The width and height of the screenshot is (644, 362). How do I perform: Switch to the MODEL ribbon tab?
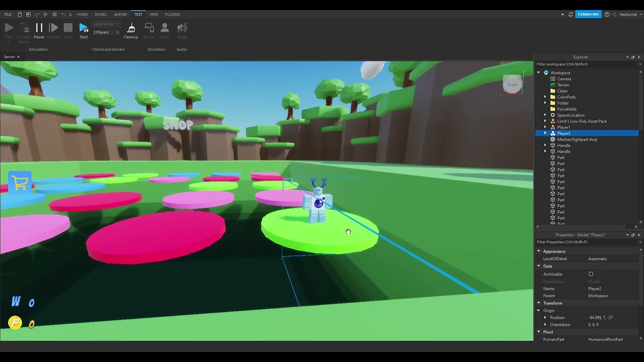(x=101, y=15)
